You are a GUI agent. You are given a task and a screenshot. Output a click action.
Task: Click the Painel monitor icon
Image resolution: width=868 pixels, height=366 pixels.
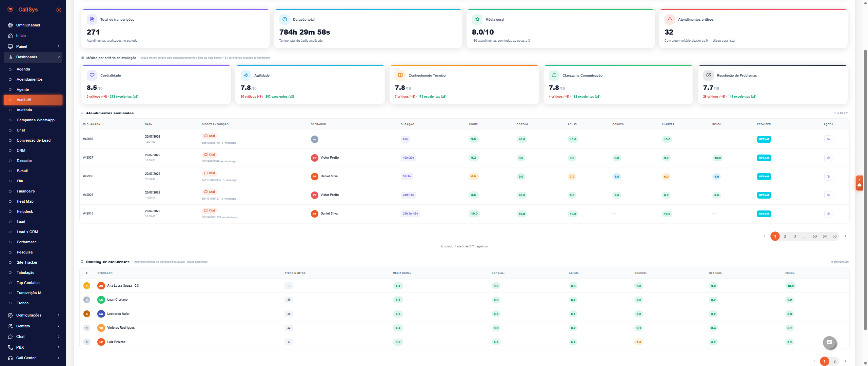click(10, 46)
